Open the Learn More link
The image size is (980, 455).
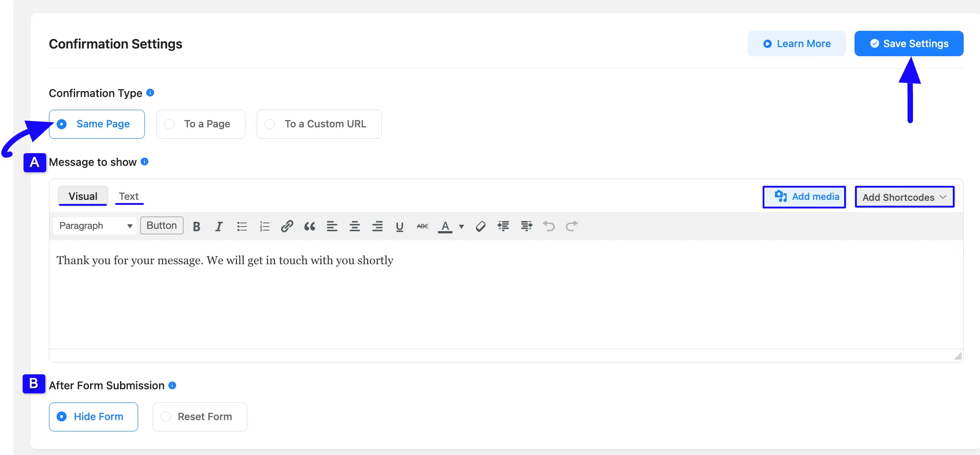(x=797, y=44)
